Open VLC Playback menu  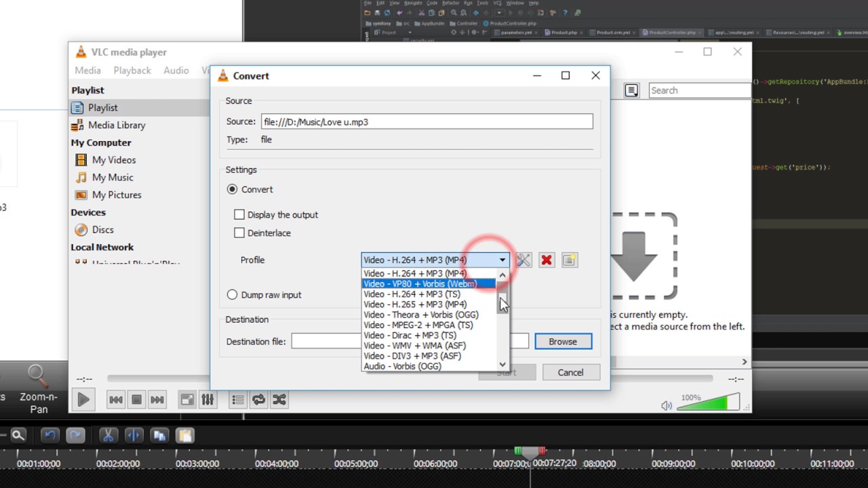click(132, 70)
